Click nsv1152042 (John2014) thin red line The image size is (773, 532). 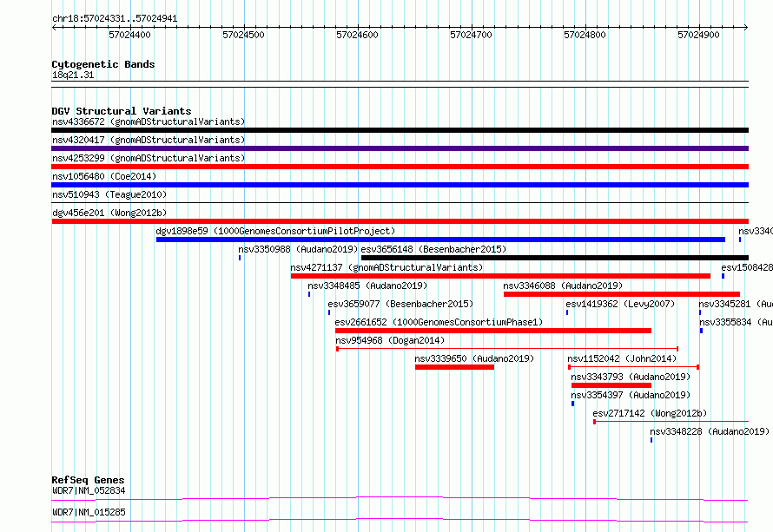click(x=633, y=367)
